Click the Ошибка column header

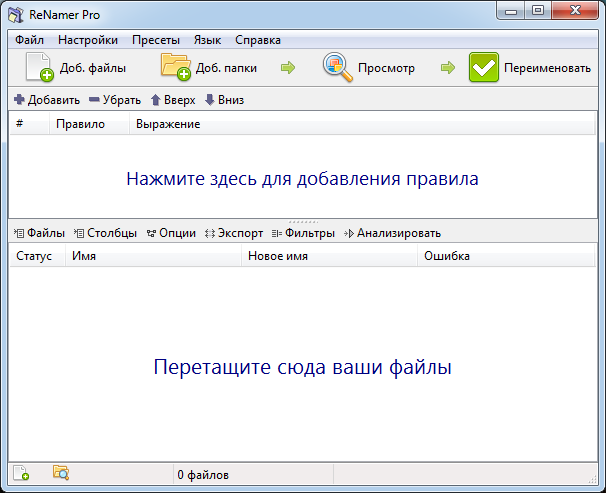click(506, 256)
